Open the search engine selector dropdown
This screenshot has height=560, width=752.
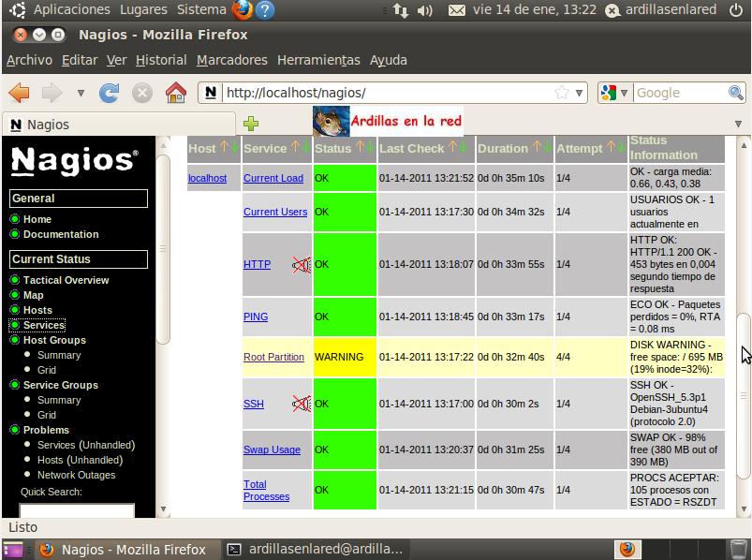pos(624,93)
